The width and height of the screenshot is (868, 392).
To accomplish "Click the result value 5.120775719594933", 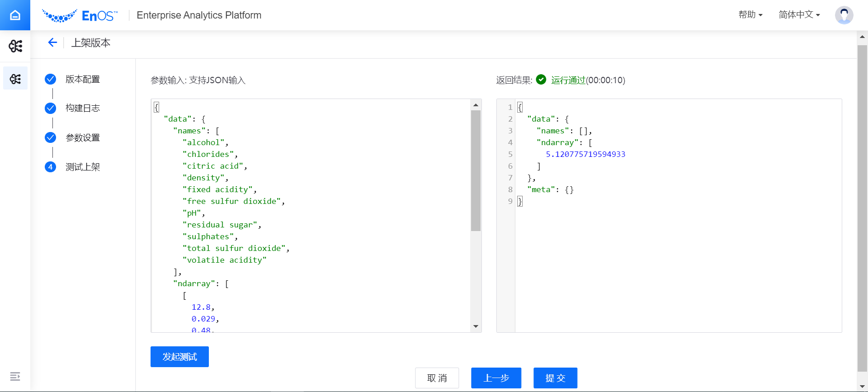I will (x=585, y=154).
